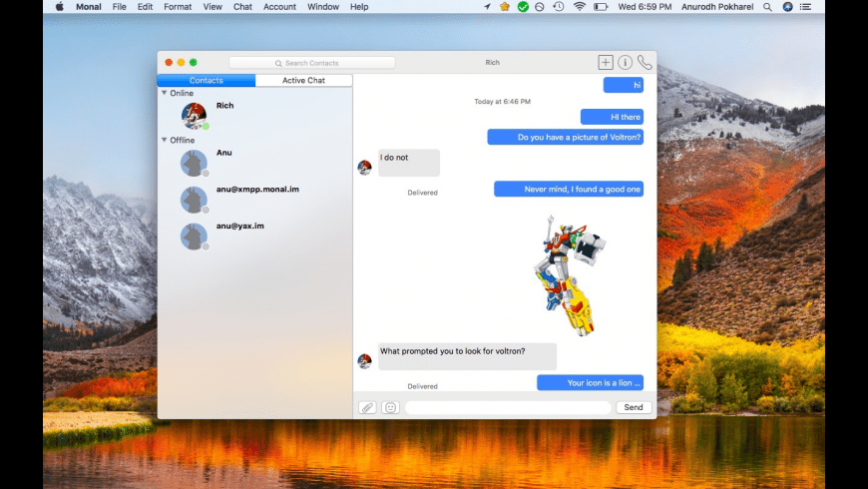Screen dimensions: 868x489
Task: Click 'Never mind, I found a good one'
Action: tap(569, 189)
